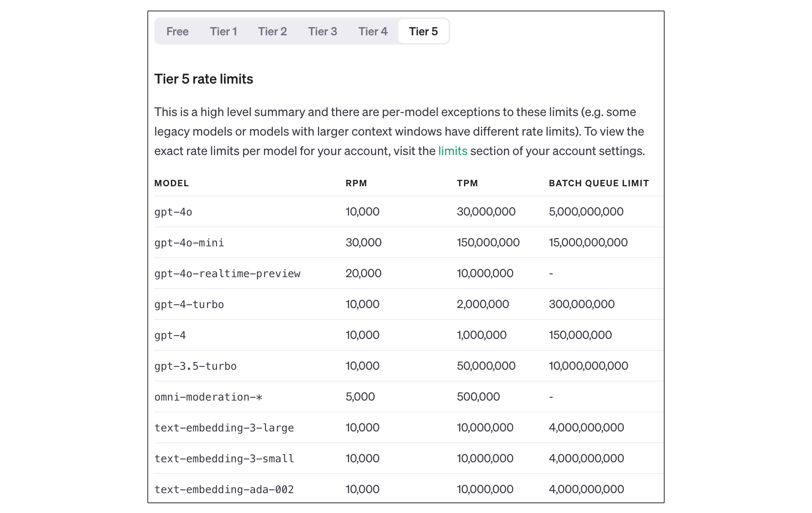The width and height of the screenshot is (812, 513).
Task: Click the TPM column header
Action: click(467, 183)
